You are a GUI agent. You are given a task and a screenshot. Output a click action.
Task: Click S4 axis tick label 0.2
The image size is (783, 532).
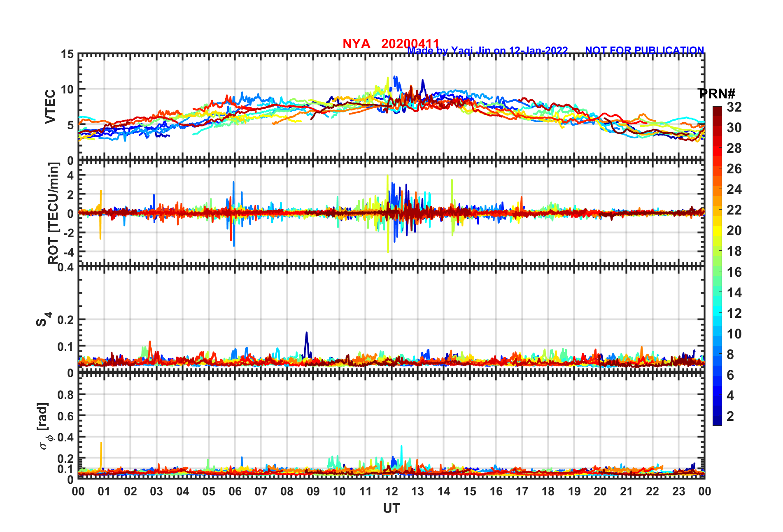pyautogui.click(x=65, y=320)
